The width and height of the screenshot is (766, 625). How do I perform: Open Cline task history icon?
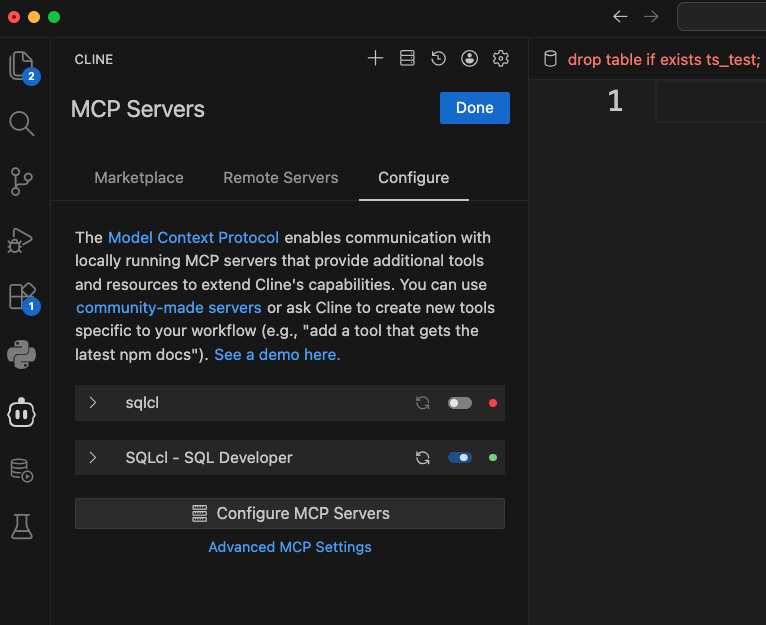tap(438, 59)
